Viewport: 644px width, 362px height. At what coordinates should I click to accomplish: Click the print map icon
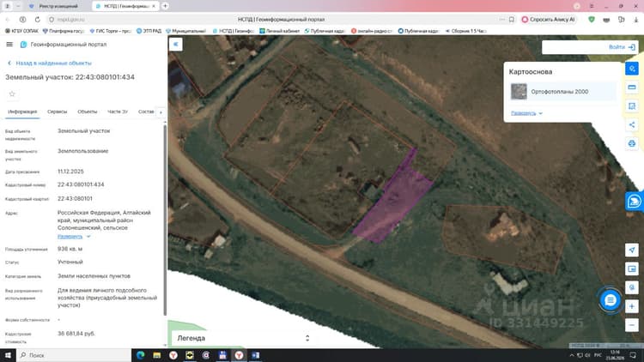tap(632, 143)
